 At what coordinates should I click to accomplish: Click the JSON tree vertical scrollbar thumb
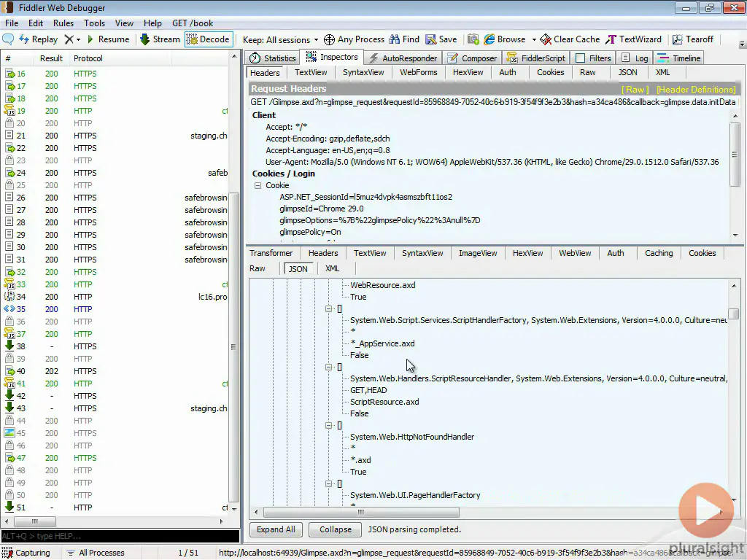(x=734, y=314)
